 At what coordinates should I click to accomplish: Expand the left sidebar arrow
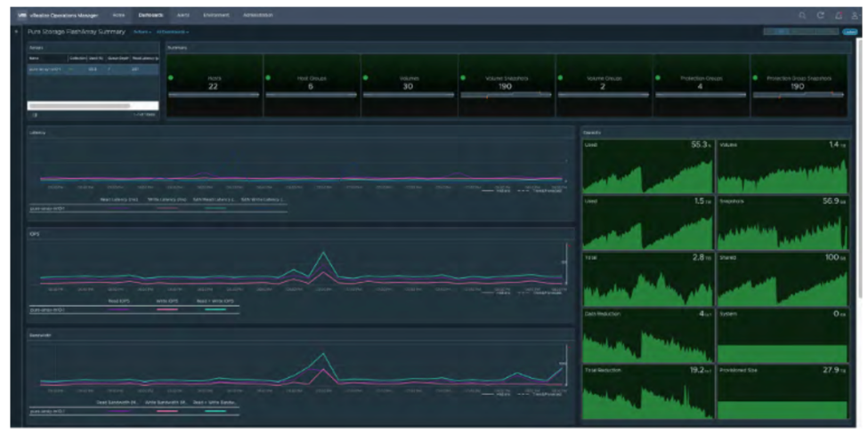pyautogui.click(x=16, y=31)
